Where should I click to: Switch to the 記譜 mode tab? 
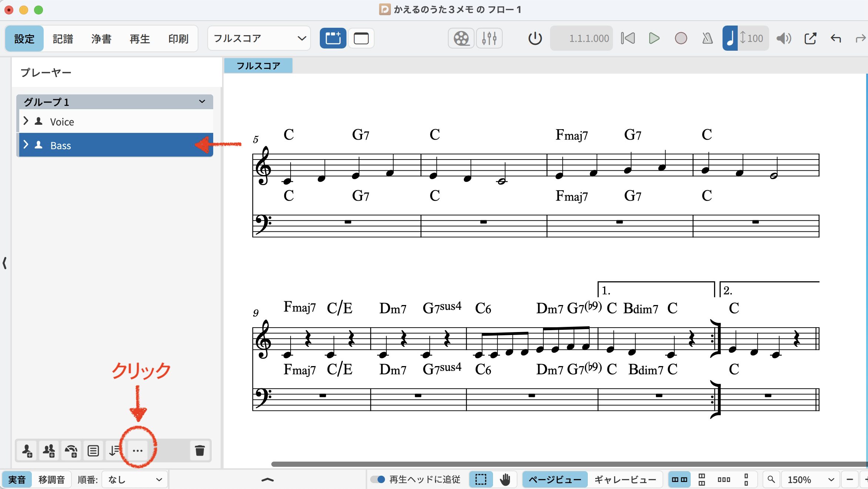coord(63,38)
